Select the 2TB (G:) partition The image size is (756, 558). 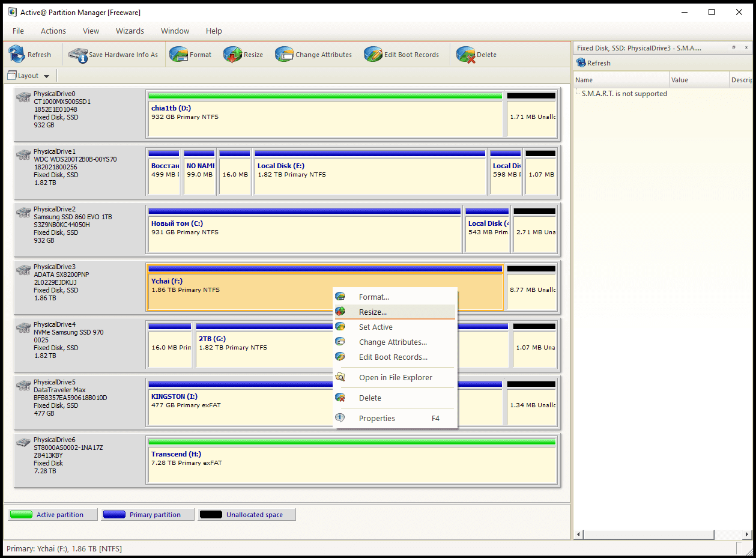pos(352,346)
